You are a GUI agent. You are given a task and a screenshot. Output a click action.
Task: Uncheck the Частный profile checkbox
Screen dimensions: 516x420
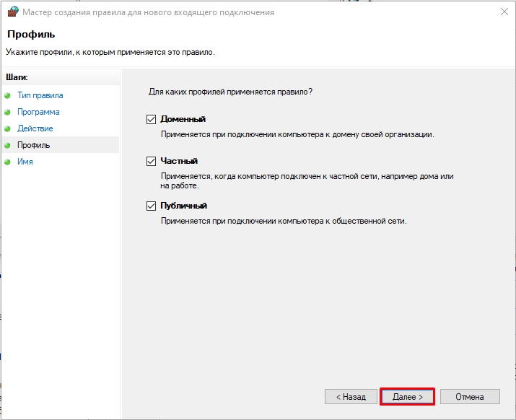click(151, 161)
